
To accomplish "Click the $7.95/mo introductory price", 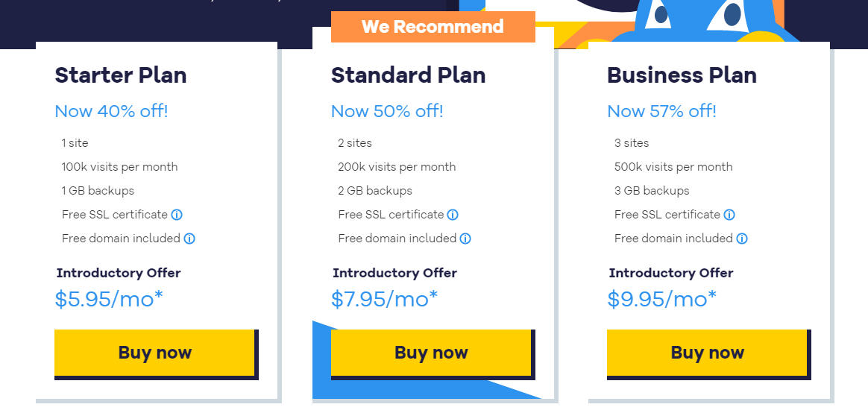I will point(384,299).
